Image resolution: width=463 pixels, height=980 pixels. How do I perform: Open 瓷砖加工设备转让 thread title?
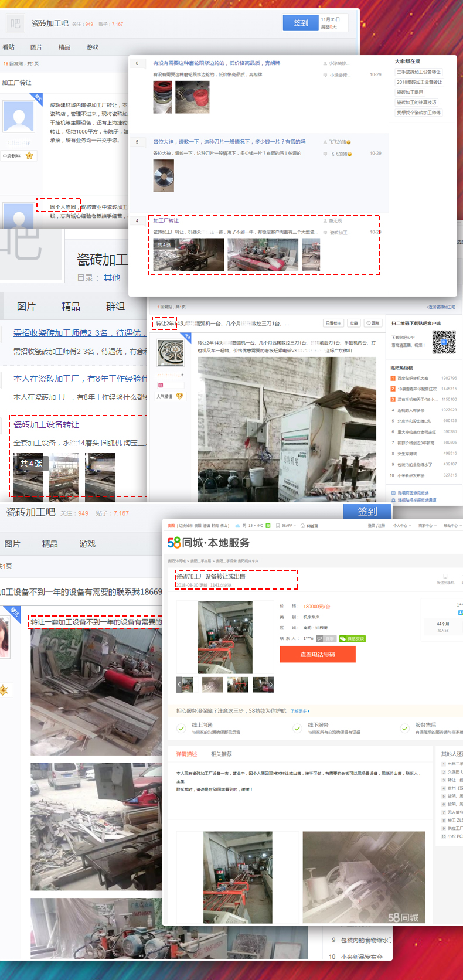click(x=46, y=424)
